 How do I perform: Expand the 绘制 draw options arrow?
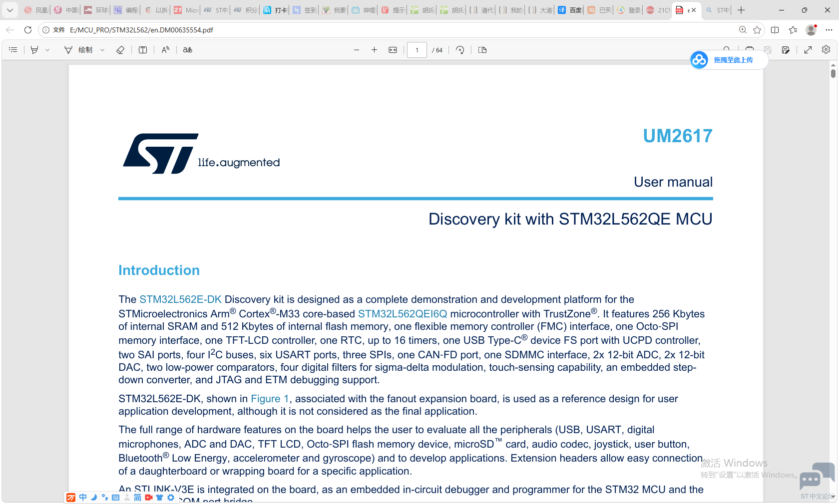click(x=102, y=50)
